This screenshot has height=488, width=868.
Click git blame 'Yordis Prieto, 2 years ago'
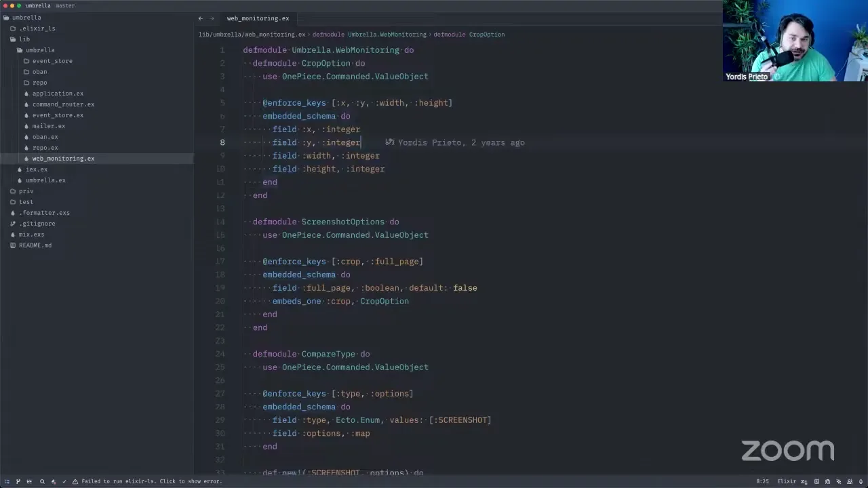pos(460,143)
